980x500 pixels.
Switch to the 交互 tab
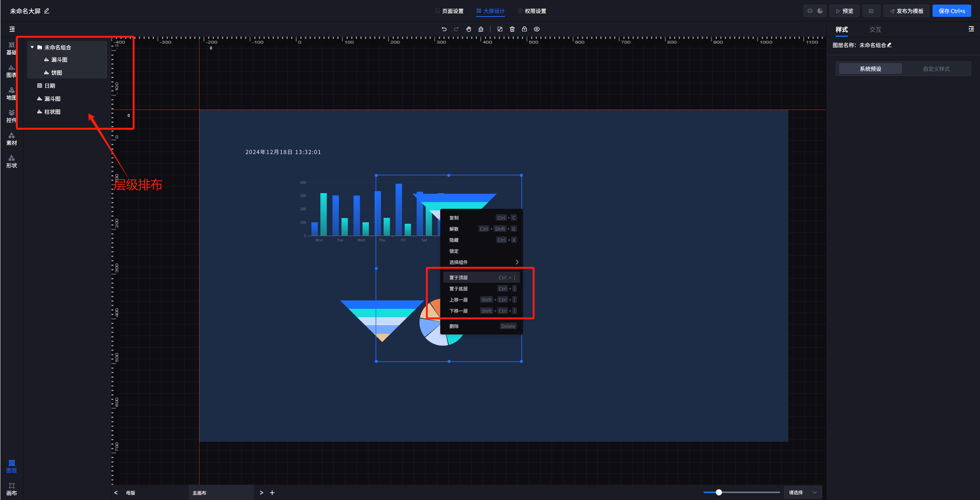(875, 30)
